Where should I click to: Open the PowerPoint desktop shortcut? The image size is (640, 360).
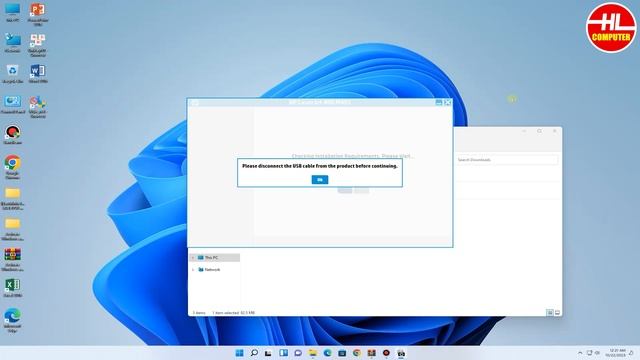38,14
